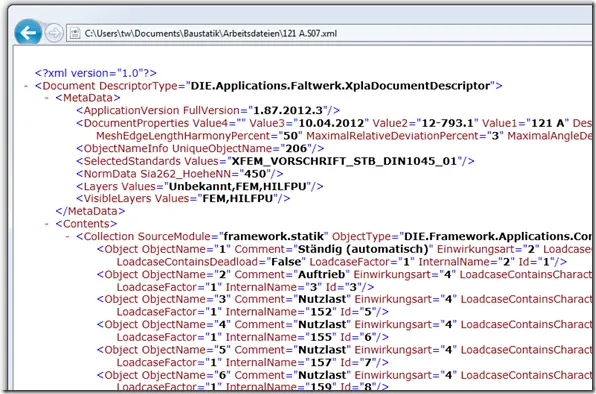The width and height of the screenshot is (596, 394).
Task: Click Object ObjectName 3 Nutzlast line
Action: [344, 299]
